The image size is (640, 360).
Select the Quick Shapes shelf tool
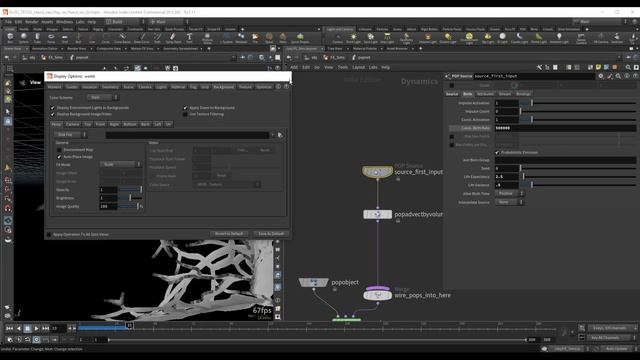(300, 38)
